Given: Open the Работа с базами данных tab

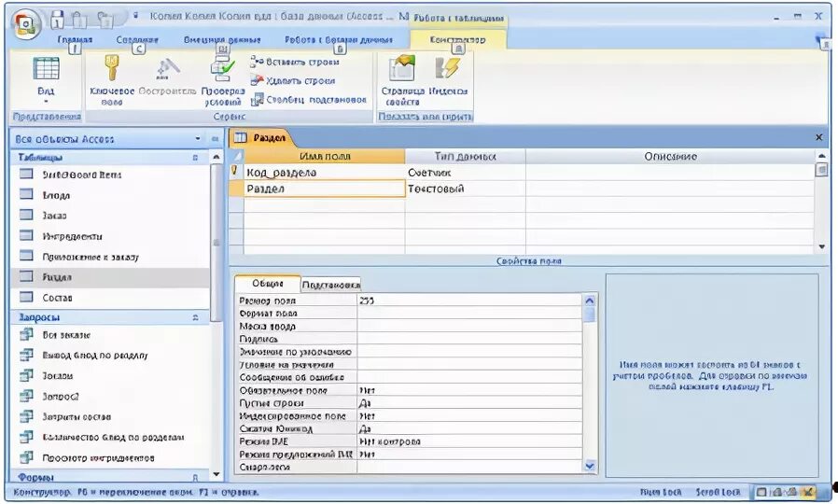Looking at the screenshot, I should [x=339, y=39].
